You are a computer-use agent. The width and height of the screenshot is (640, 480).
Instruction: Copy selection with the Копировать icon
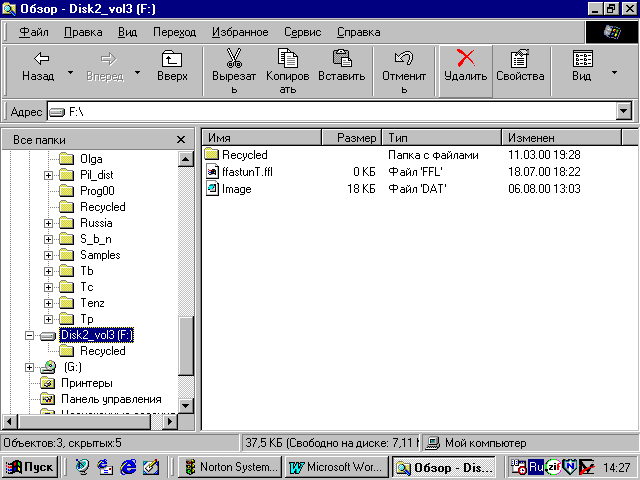point(287,58)
